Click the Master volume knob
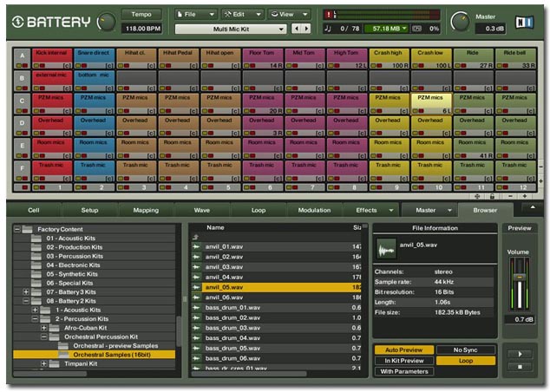The image size is (550, 392). [460, 22]
